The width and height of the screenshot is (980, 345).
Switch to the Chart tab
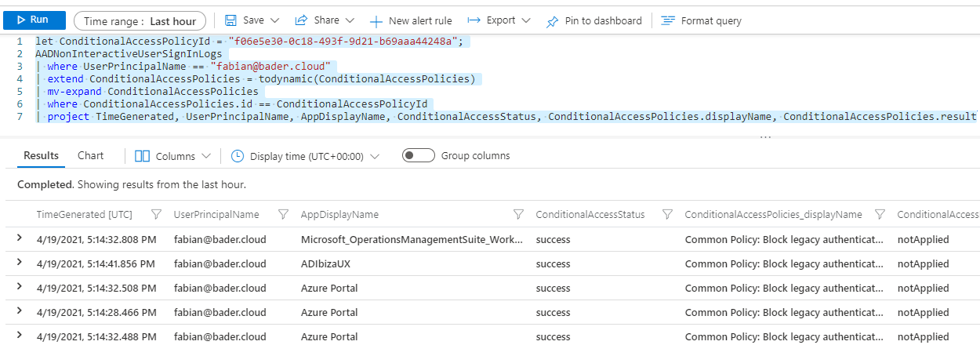[x=90, y=155]
